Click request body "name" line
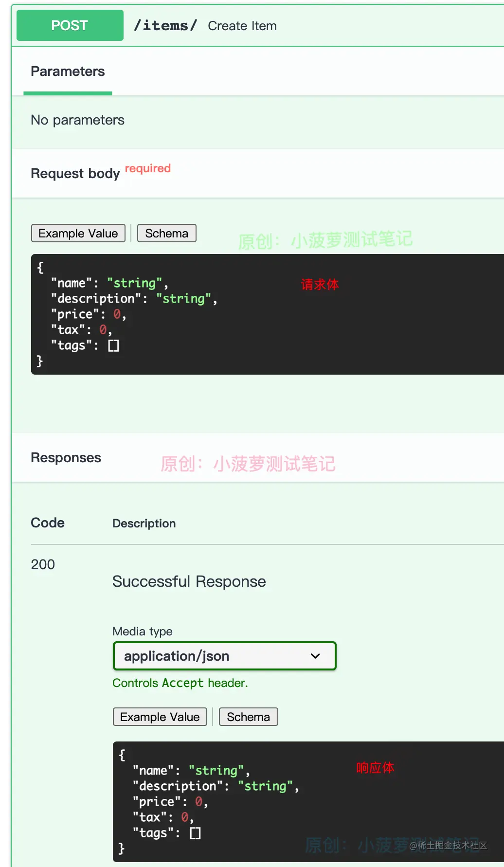Screen dimensions: 504x867 click(109, 283)
